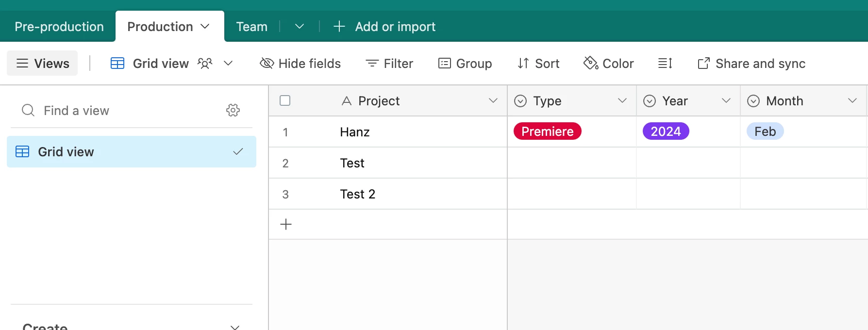Open the Filter options
Viewport: 868px width, 330px height.
pos(389,64)
